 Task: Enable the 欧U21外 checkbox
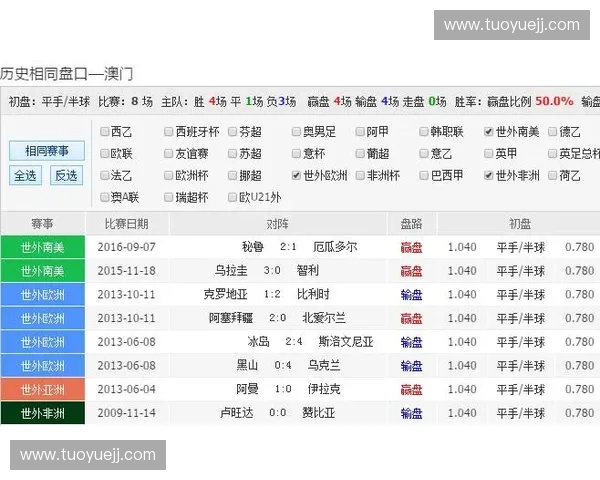(232, 198)
